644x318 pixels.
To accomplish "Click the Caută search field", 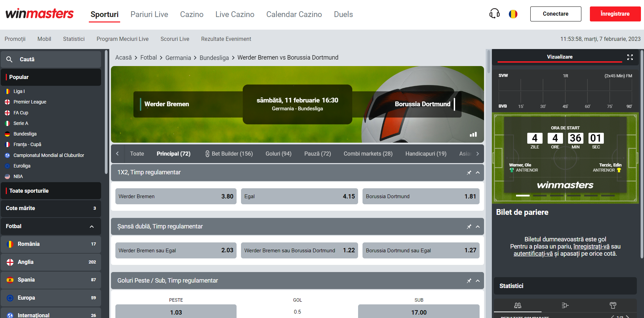I will (51, 59).
